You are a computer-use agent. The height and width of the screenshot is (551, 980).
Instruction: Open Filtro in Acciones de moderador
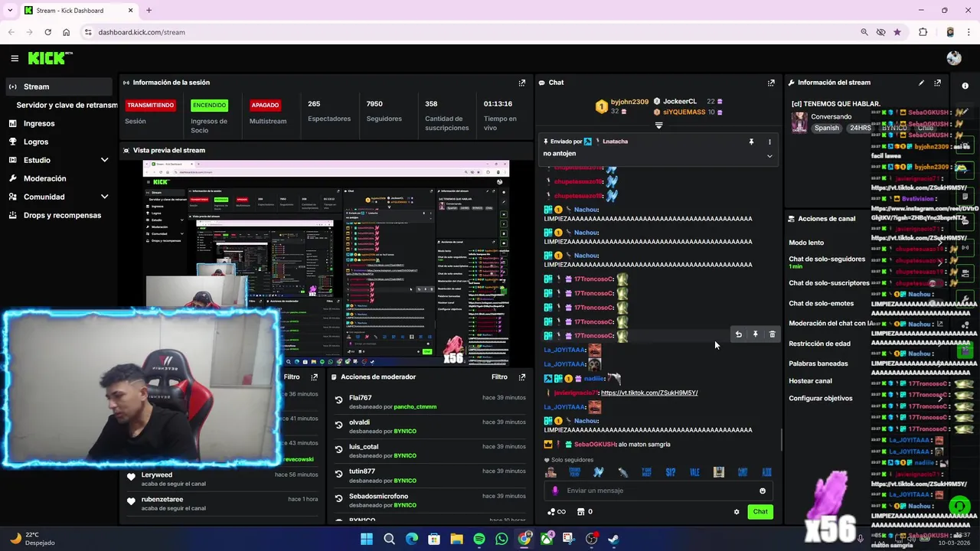coord(499,377)
